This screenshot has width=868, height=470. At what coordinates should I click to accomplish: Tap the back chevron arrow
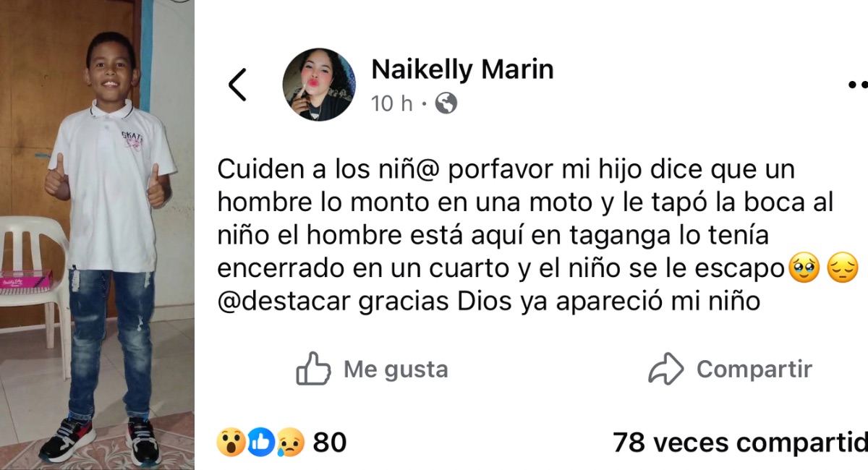coord(237,85)
